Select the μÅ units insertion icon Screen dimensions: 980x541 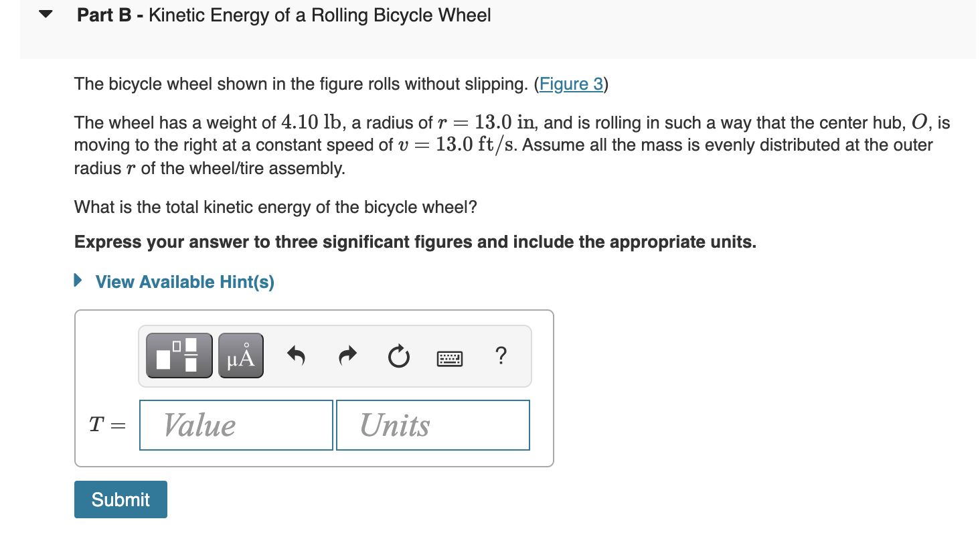240,356
